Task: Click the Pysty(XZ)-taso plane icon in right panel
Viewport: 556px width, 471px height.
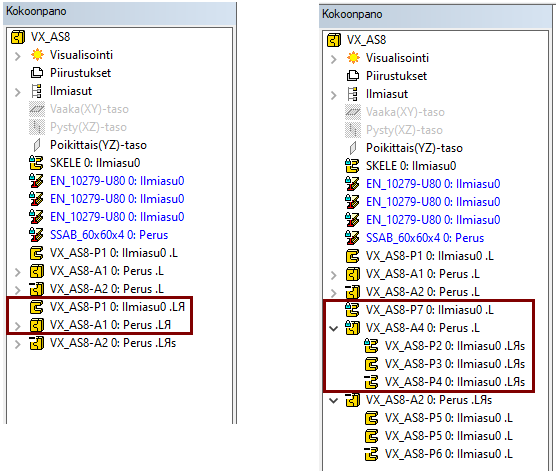Action: [x=353, y=130]
